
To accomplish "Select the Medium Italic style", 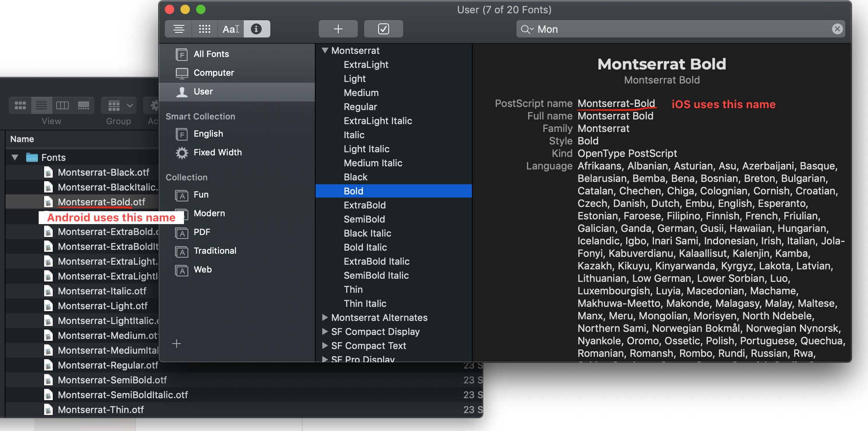I will pos(393,163).
